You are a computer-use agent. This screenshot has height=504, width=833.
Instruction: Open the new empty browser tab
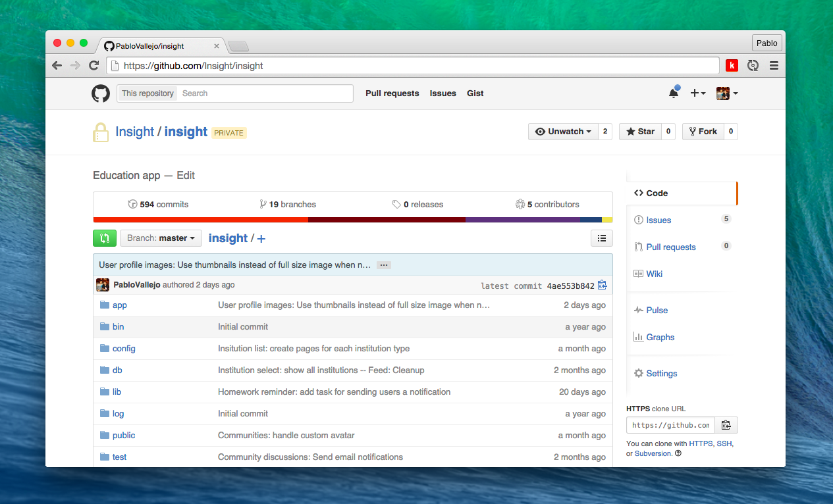(x=238, y=46)
